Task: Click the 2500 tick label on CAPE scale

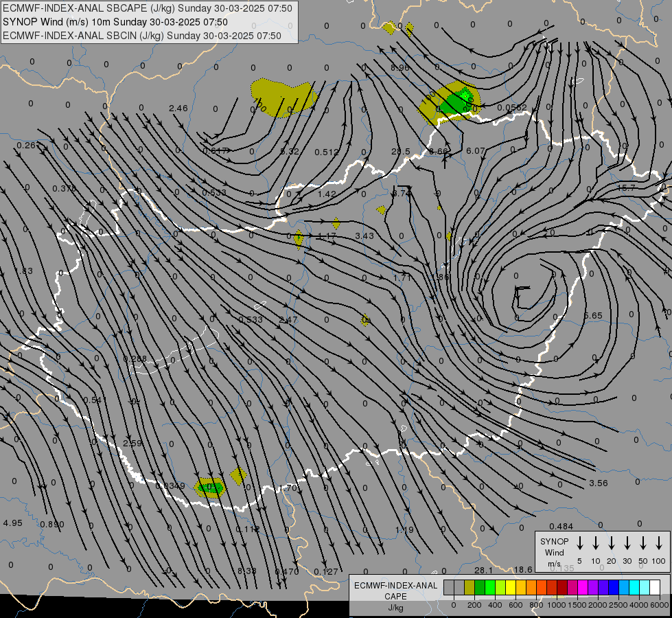Action: (x=618, y=605)
